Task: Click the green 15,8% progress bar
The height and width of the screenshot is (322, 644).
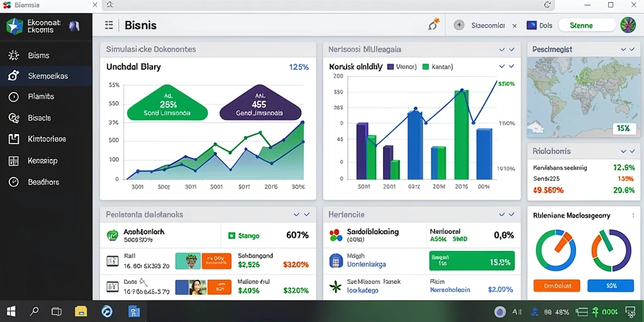Action: [x=472, y=261]
